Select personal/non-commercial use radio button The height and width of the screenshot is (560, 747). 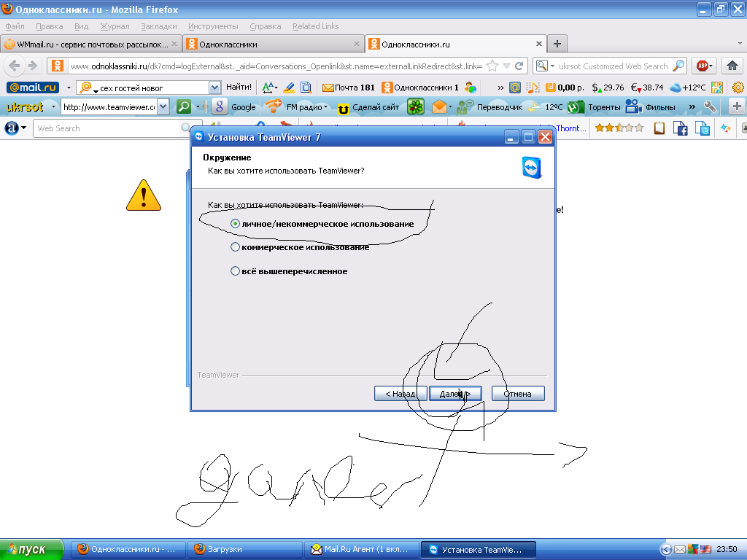coord(235,223)
